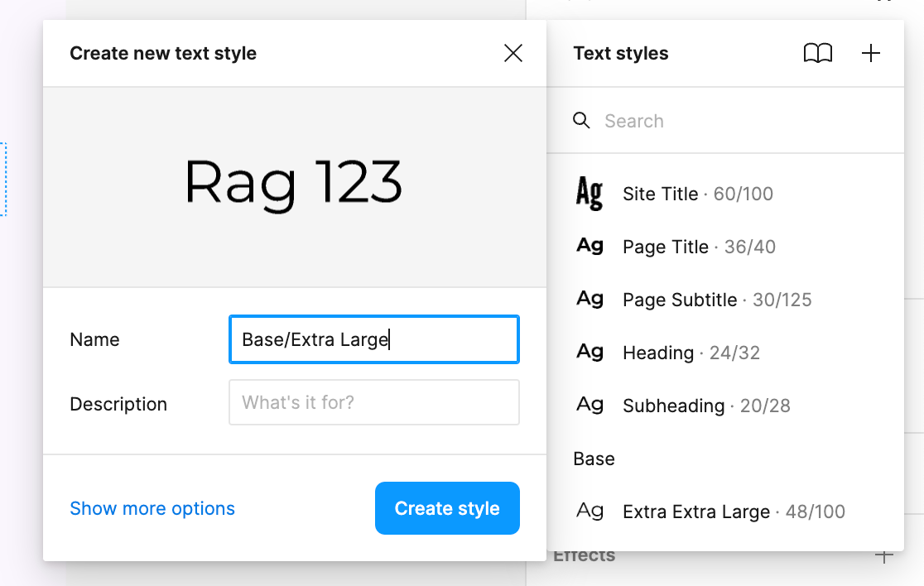Click the Ag icon beside Page Title
924x586 pixels.
click(590, 247)
